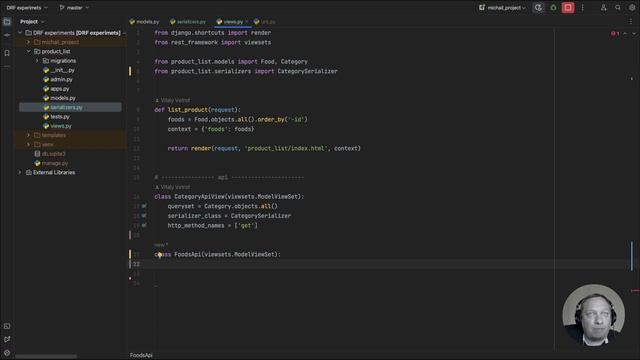Expand the migrations folder

point(37,61)
